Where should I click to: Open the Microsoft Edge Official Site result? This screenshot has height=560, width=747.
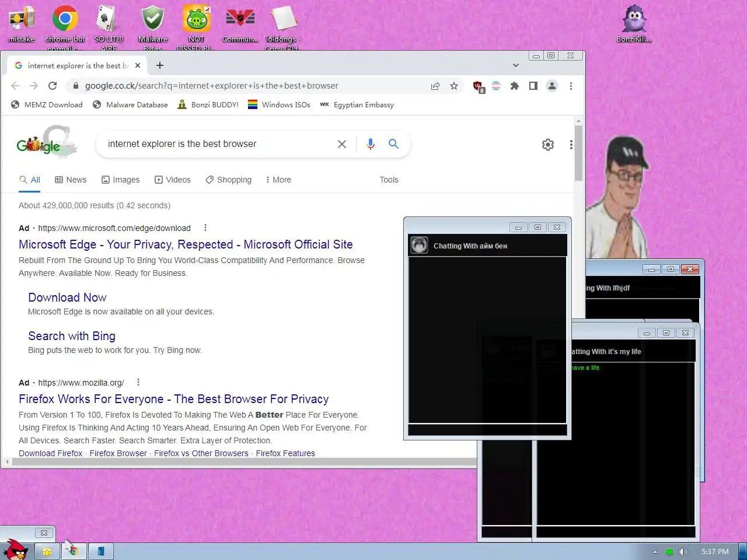point(186,244)
